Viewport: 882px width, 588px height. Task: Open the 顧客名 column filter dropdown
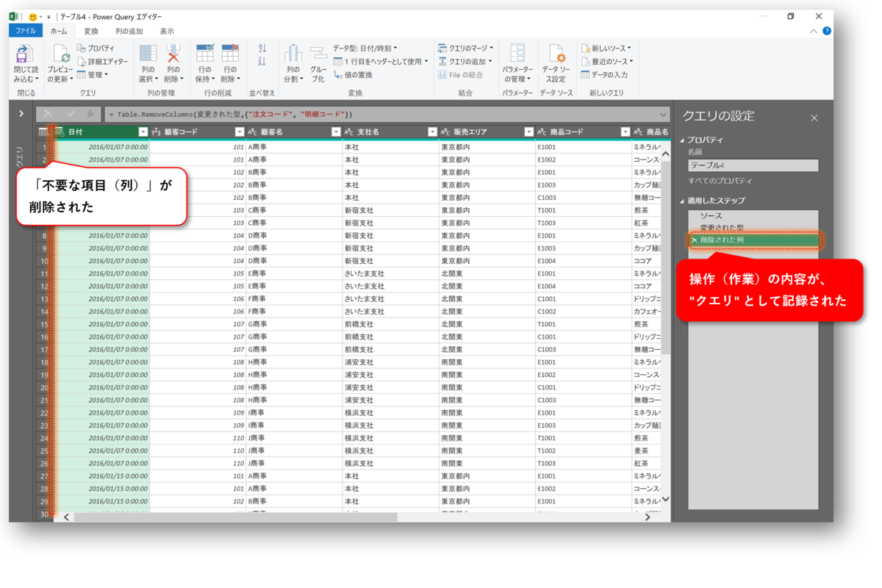click(x=336, y=132)
